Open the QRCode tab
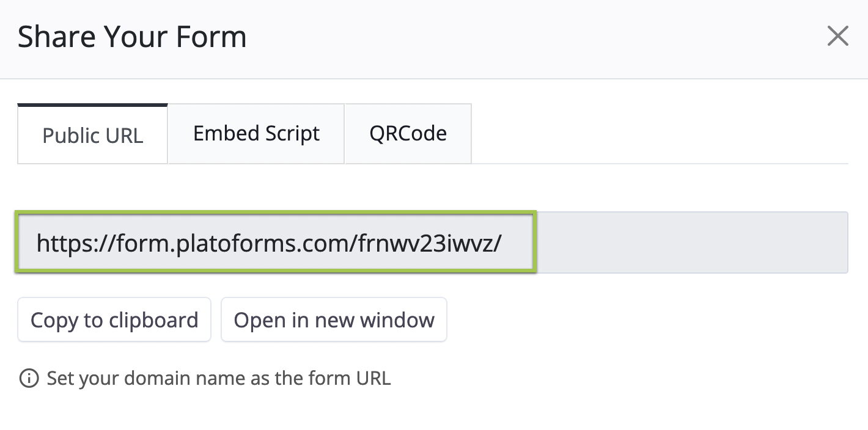The width and height of the screenshot is (868, 430). [x=408, y=134]
